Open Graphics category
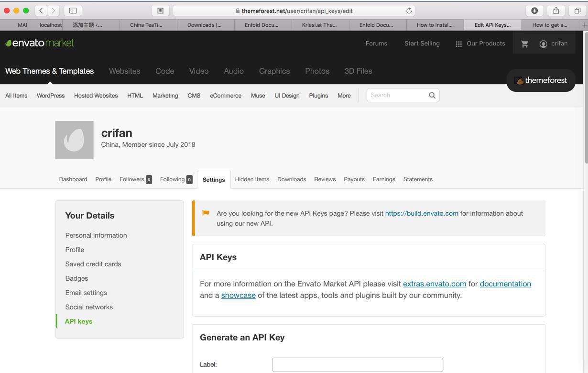This screenshot has width=588, height=373. pyautogui.click(x=274, y=71)
